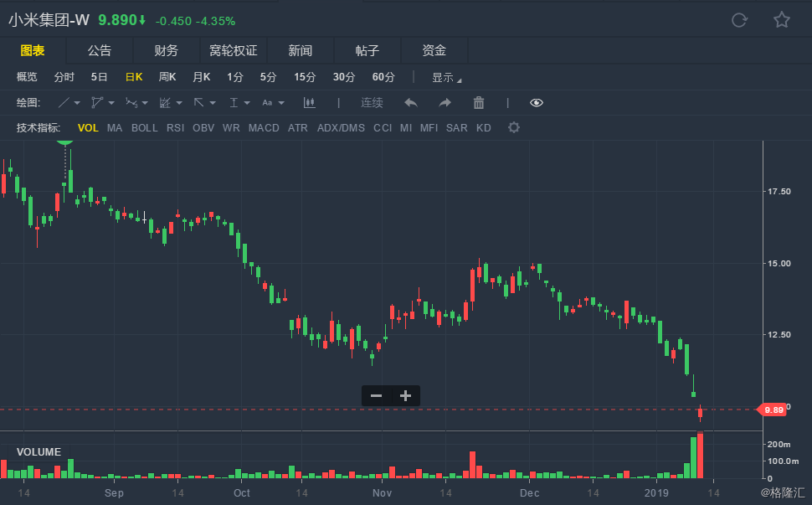
Task: Expand the Aa text tool dropdown
Action: tap(281, 103)
